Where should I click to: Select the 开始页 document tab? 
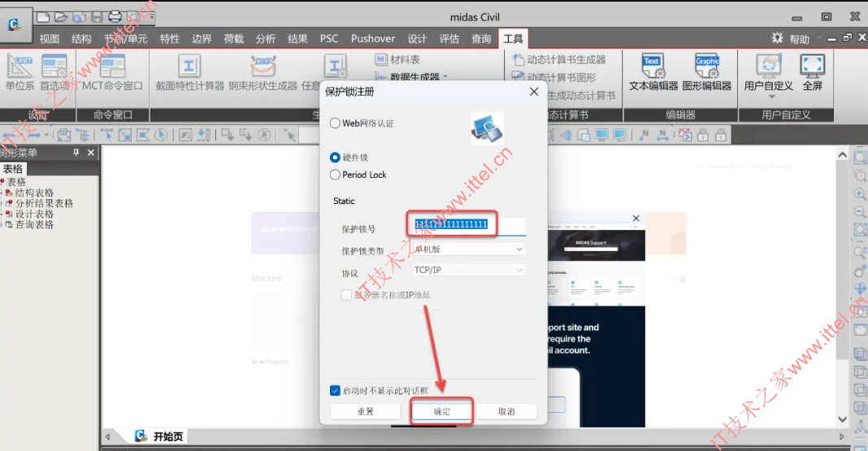point(159,436)
